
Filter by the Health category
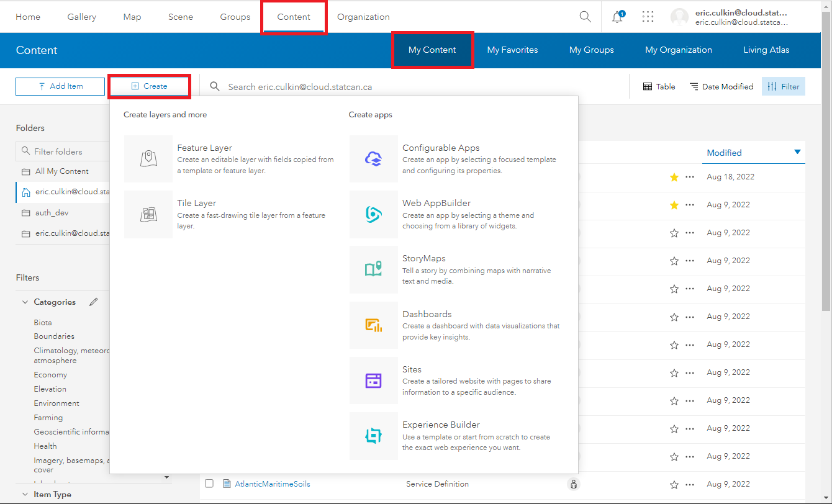coord(45,446)
